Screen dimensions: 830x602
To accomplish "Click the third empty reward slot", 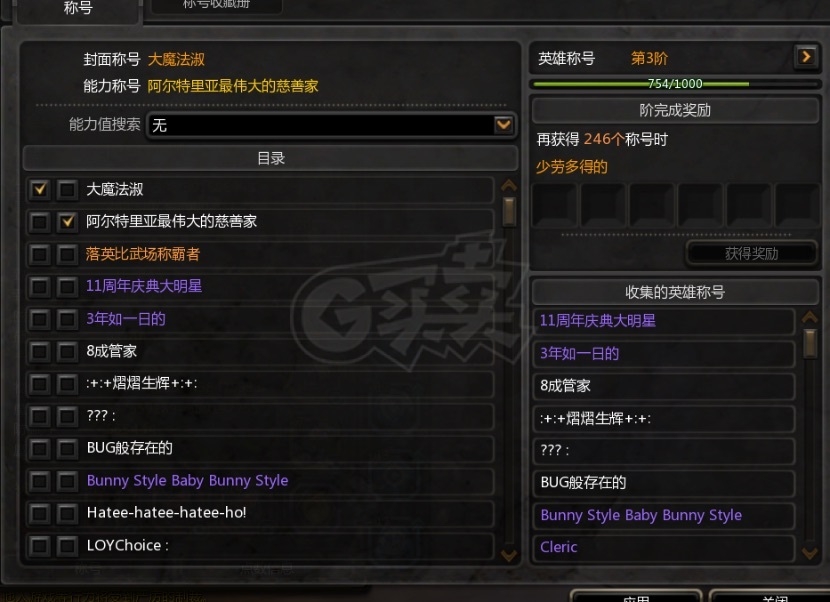I will click(652, 204).
